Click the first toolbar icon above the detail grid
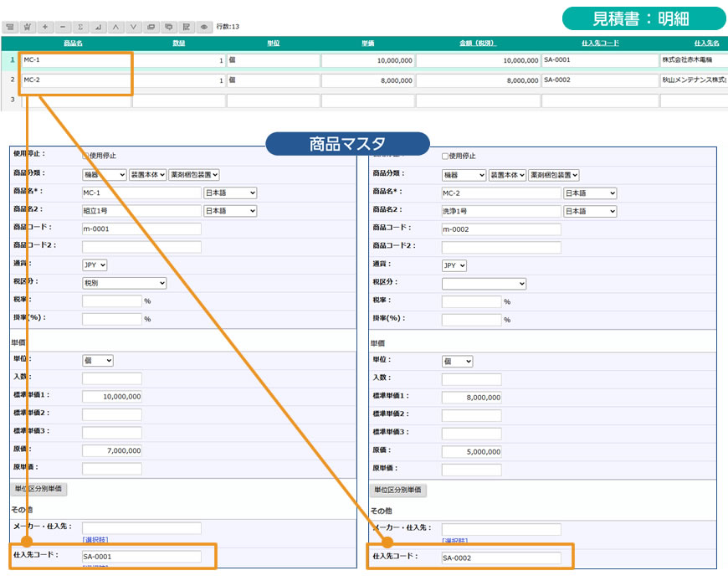The image size is (728, 586). pos(9,27)
